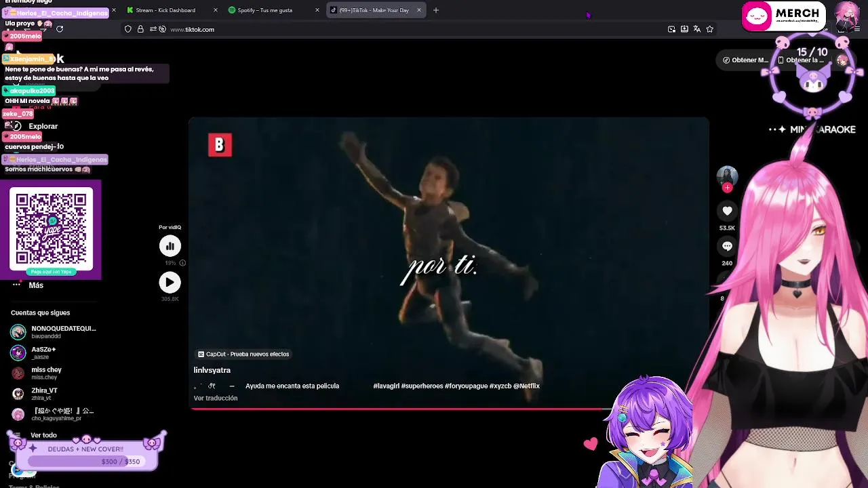This screenshot has height=488, width=868.
Task: Click the translate page icon in address bar
Action: [x=696, y=29]
